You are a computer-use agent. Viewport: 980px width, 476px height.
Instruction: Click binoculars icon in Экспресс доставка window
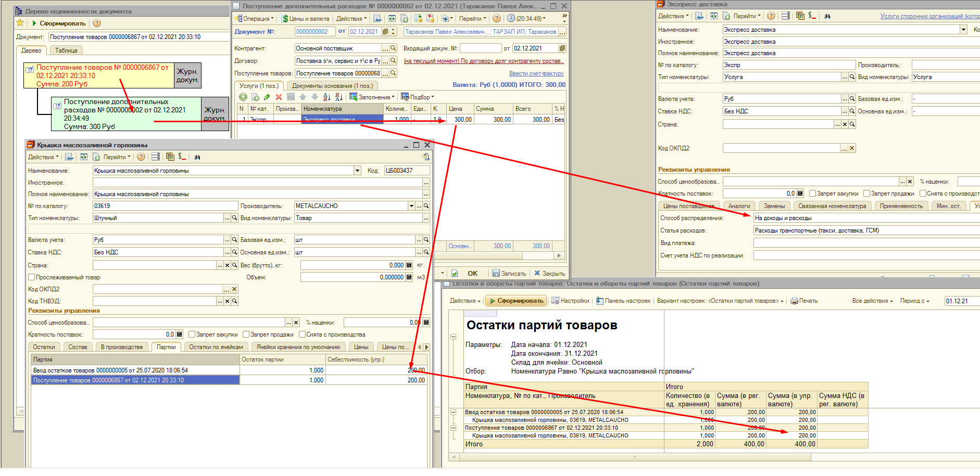[827, 16]
